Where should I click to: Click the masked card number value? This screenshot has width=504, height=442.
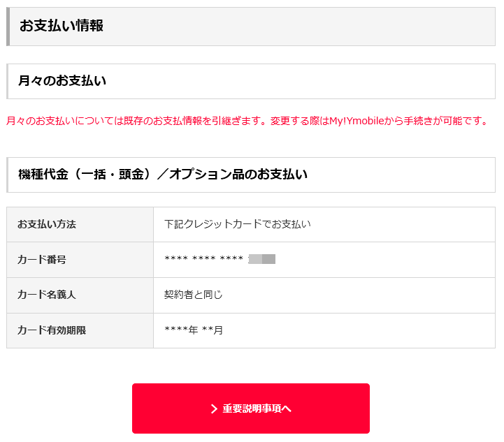[220, 259]
